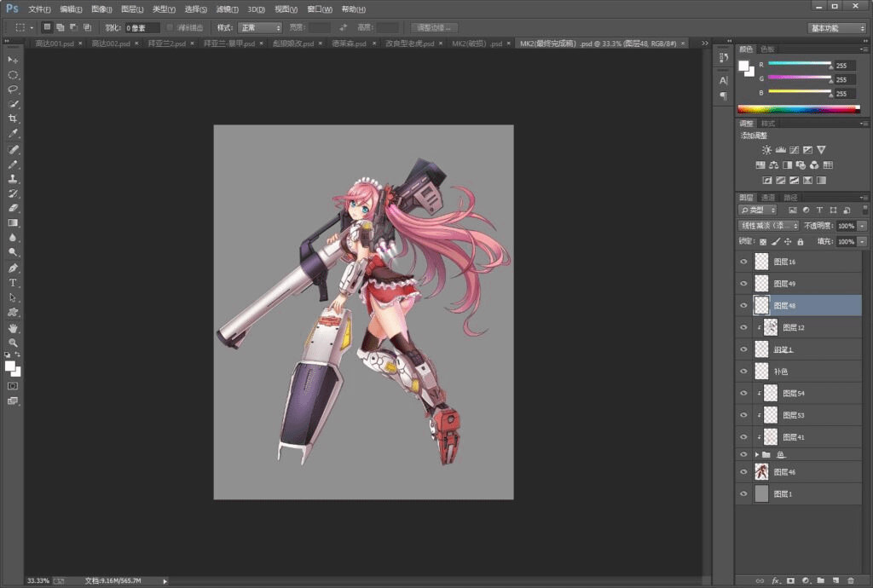873x588 pixels.
Task: Show hidden document tabs with double arrow
Action: [x=705, y=43]
